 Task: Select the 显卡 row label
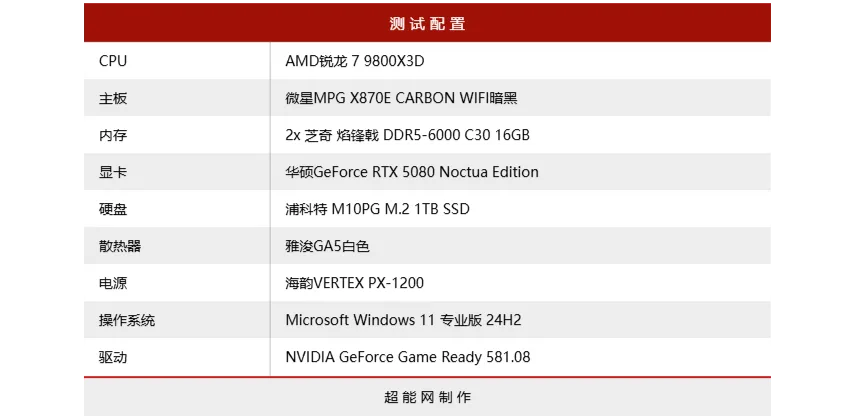click(x=113, y=172)
